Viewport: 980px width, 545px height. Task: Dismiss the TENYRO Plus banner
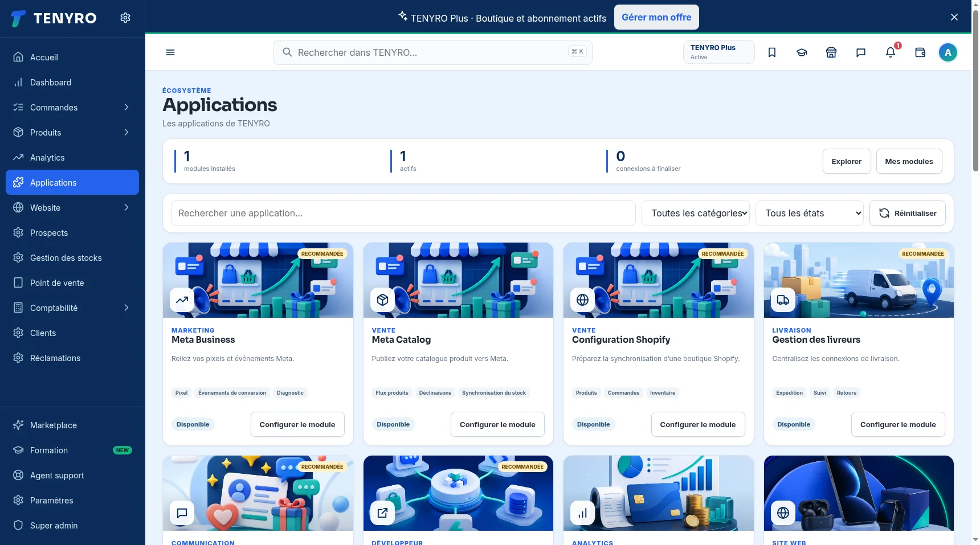pos(954,17)
